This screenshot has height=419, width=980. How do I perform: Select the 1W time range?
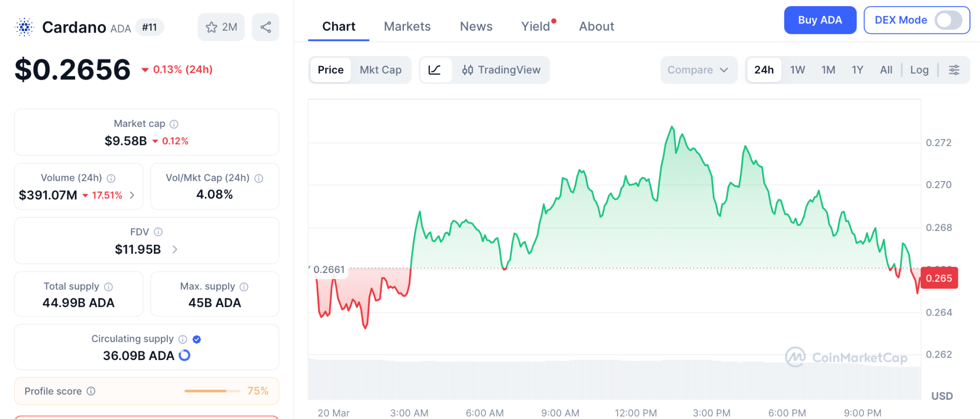[x=797, y=70]
